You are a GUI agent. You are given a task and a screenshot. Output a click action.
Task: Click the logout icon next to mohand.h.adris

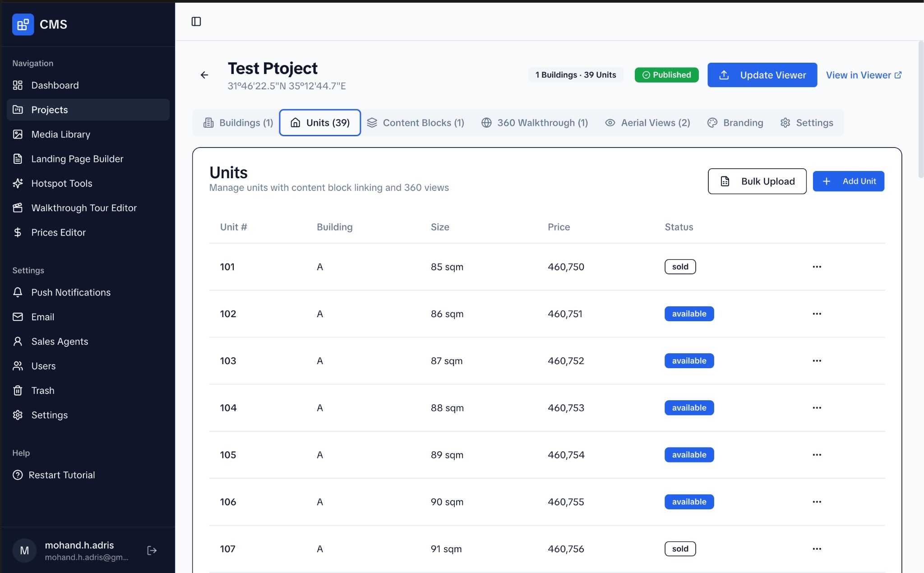pyautogui.click(x=152, y=550)
